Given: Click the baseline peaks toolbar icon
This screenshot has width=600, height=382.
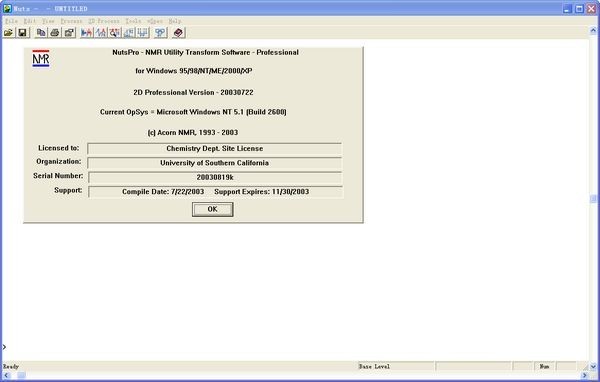Looking at the screenshot, I should coord(143,33).
